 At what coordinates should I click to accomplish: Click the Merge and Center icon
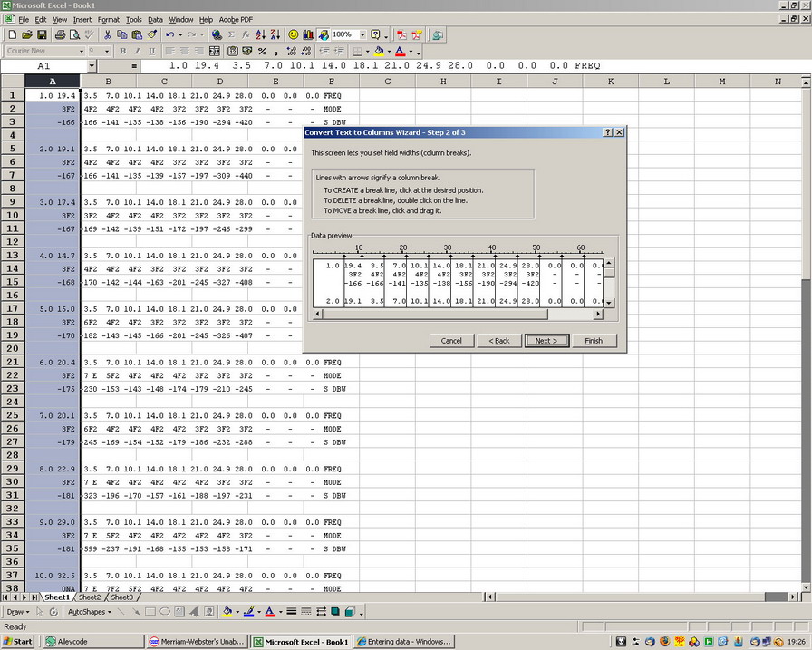[215, 51]
